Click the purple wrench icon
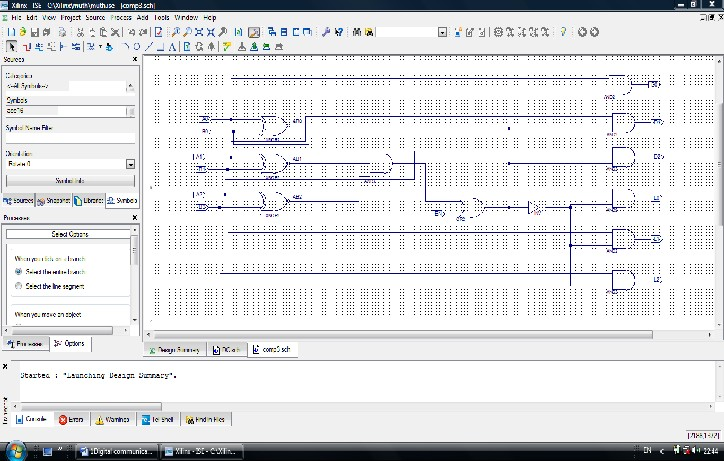The width and height of the screenshot is (724, 461). [326, 32]
